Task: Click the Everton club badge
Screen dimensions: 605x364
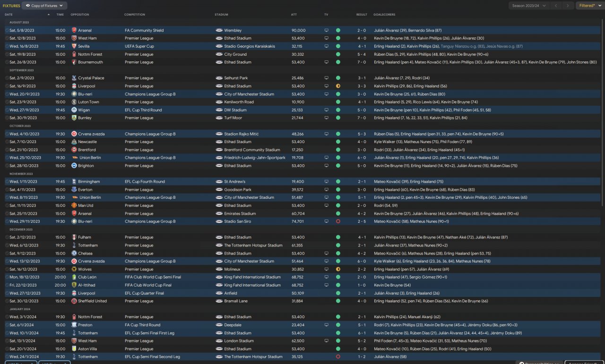Action: click(74, 189)
